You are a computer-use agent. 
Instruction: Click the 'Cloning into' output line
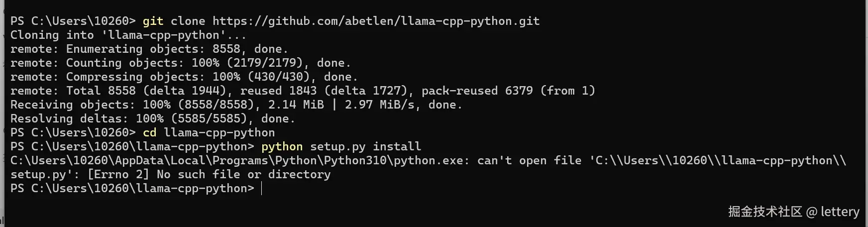128,35
